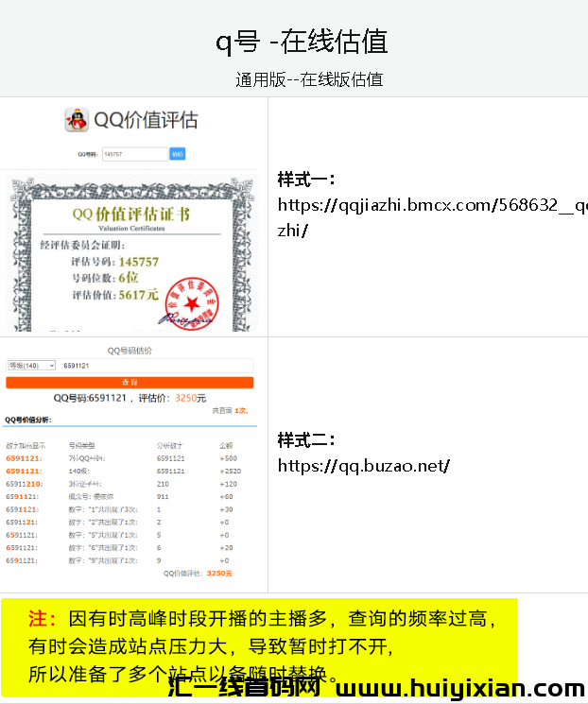Image resolution: width=588 pixels, height=704 pixels.
Task: Click the +30 amount value
Action: (x=226, y=509)
